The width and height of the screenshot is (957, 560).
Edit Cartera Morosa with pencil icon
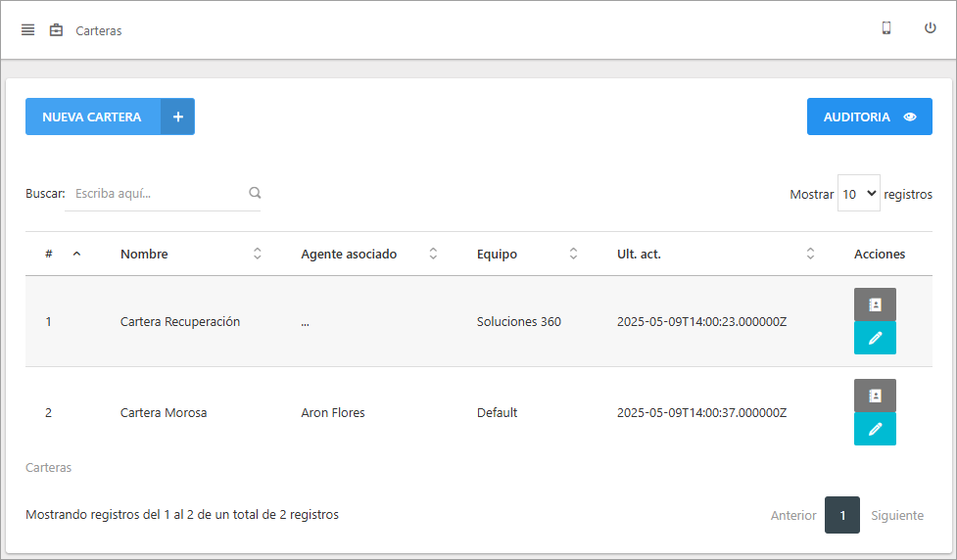tap(875, 429)
